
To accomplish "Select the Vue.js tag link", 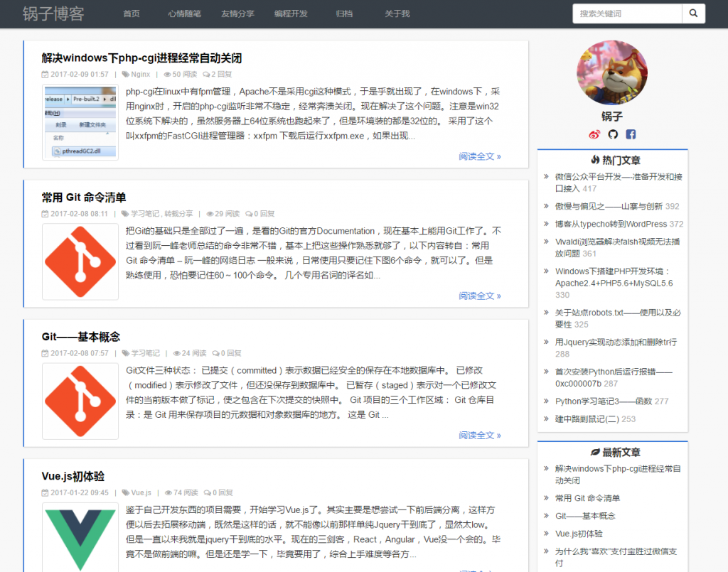I will (x=141, y=492).
